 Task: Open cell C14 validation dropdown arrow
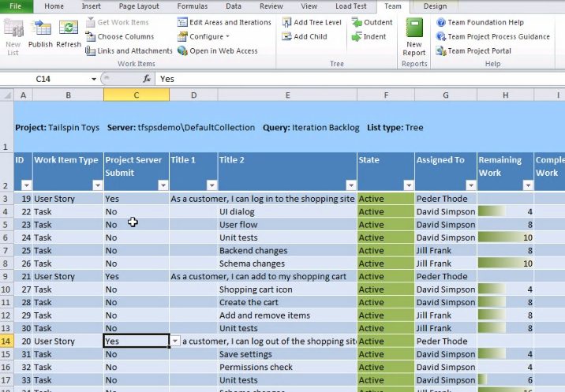(174, 341)
